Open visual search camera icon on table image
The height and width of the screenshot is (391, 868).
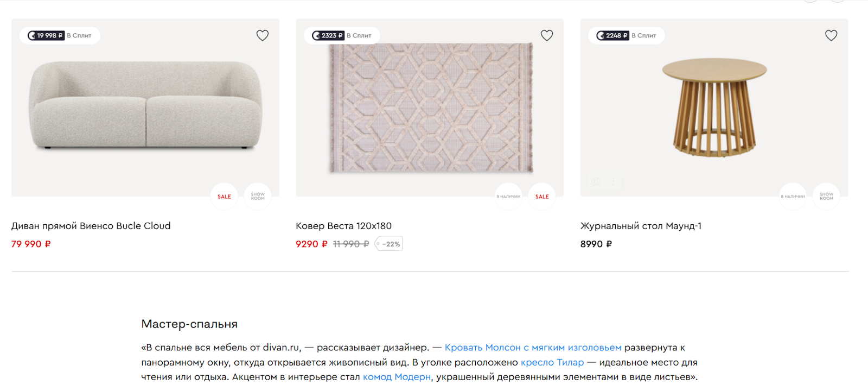[x=596, y=182]
